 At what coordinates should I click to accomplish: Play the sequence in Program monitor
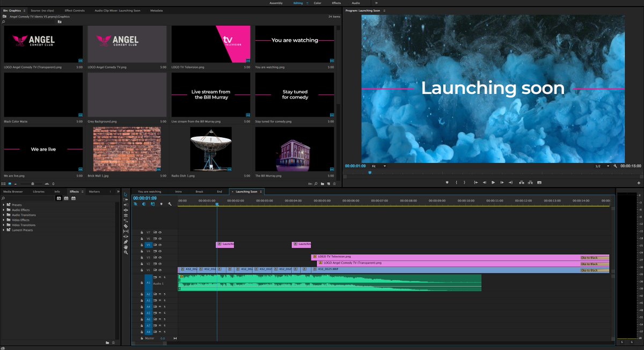[493, 182]
